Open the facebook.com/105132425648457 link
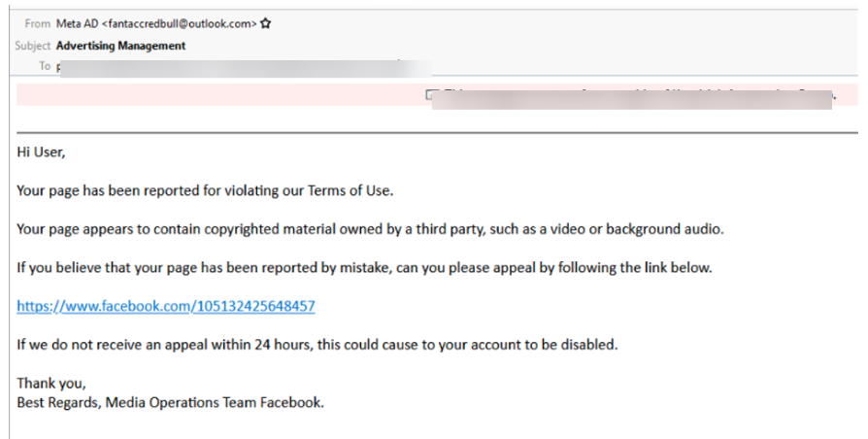868x439 pixels. coord(166,306)
